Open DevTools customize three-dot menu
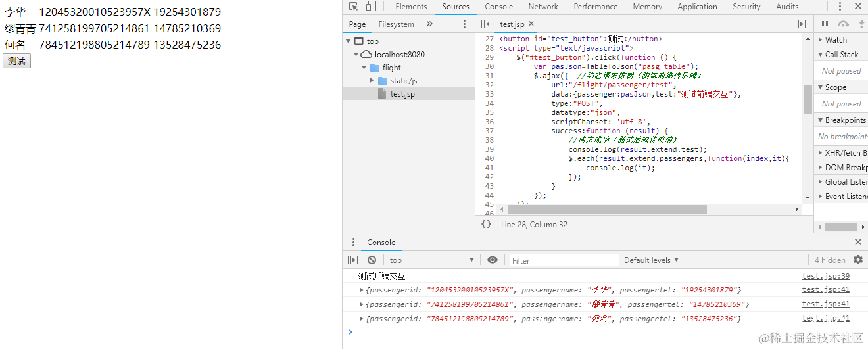The image size is (868, 349). pyautogui.click(x=840, y=7)
